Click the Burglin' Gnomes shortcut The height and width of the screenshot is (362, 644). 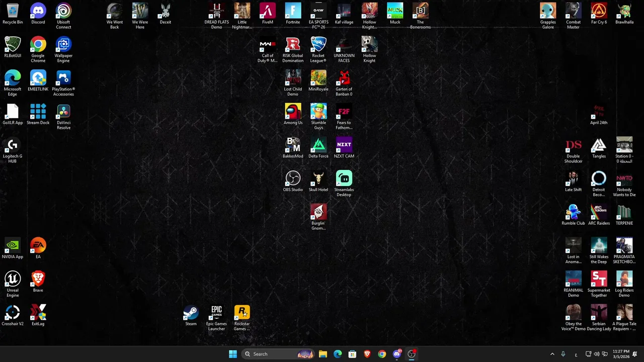tap(318, 218)
